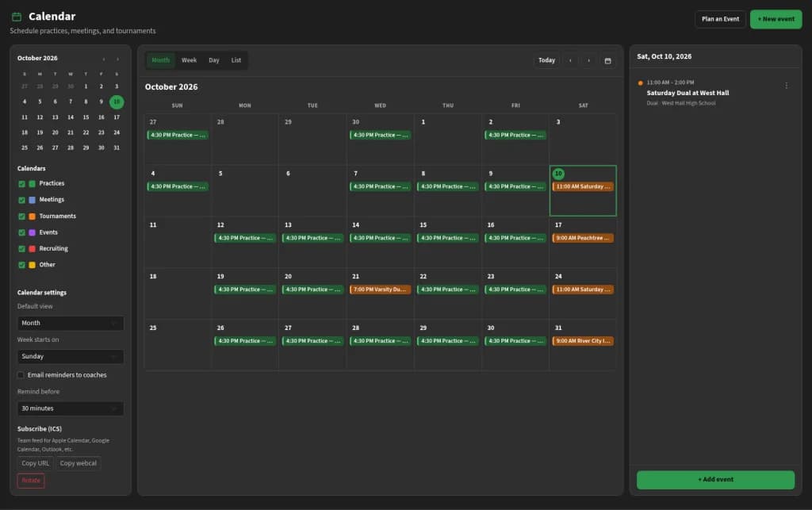Go to previous month in mini calendar
Image resolution: width=812 pixels, height=510 pixels.
click(x=104, y=59)
